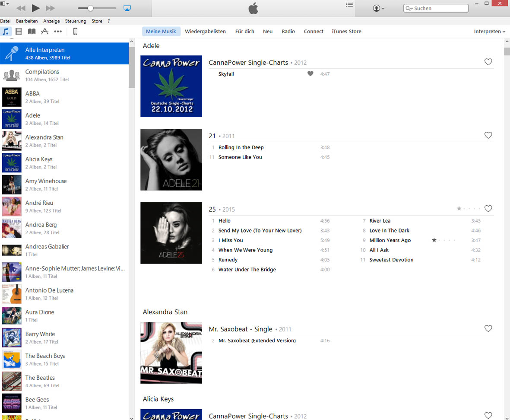Click the Antonio De Lucena guitar thumbnail
510x420 pixels.
pos(12,294)
